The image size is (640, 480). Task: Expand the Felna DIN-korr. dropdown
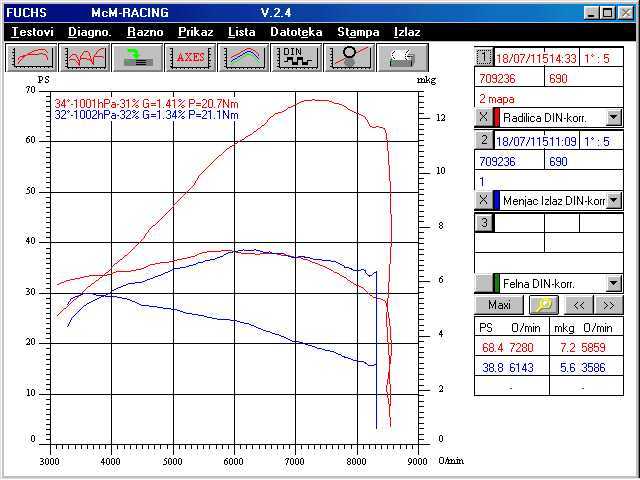[614, 283]
